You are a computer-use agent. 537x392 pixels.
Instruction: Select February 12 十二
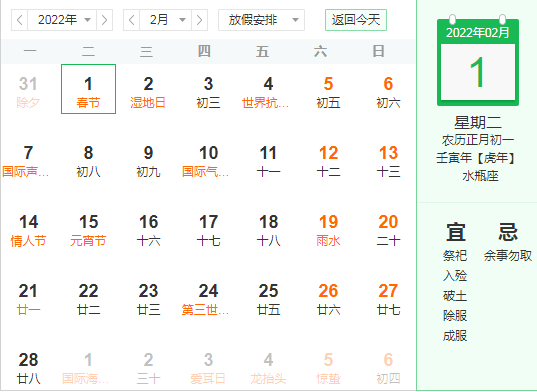click(328, 162)
